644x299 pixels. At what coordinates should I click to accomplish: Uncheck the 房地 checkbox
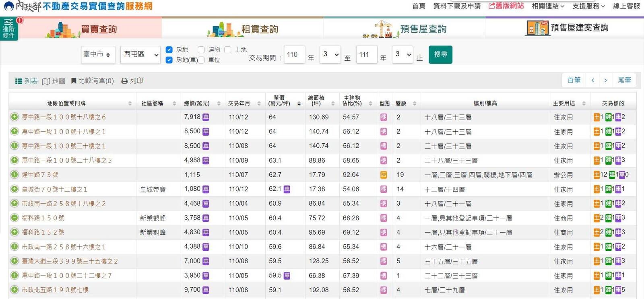pos(169,49)
